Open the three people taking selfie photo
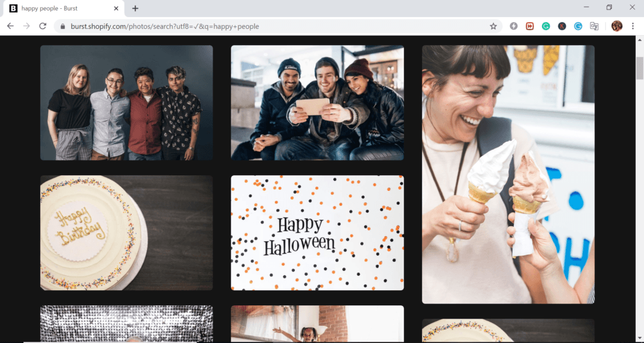The height and width of the screenshot is (343, 644). tap(317, 102)
